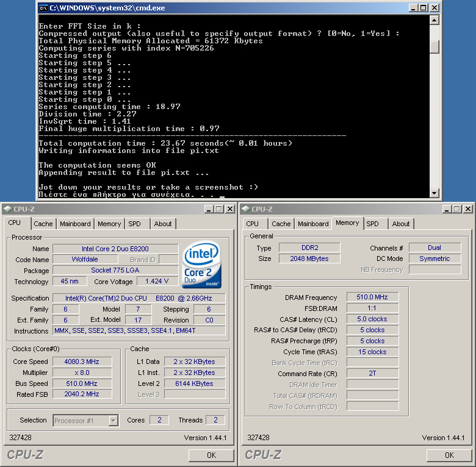This screenshot has width=476, height=467.
Task: Click the memory Type value 'DDR2'
Action: pos(309,248)
